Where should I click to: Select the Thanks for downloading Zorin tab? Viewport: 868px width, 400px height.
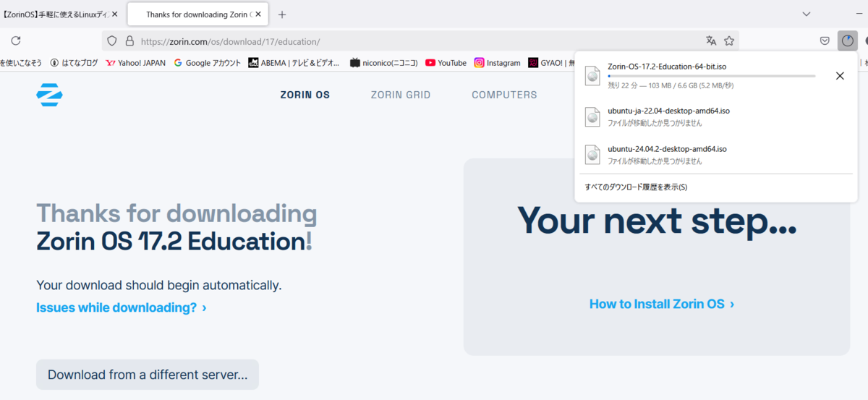(x=197, y=14)
